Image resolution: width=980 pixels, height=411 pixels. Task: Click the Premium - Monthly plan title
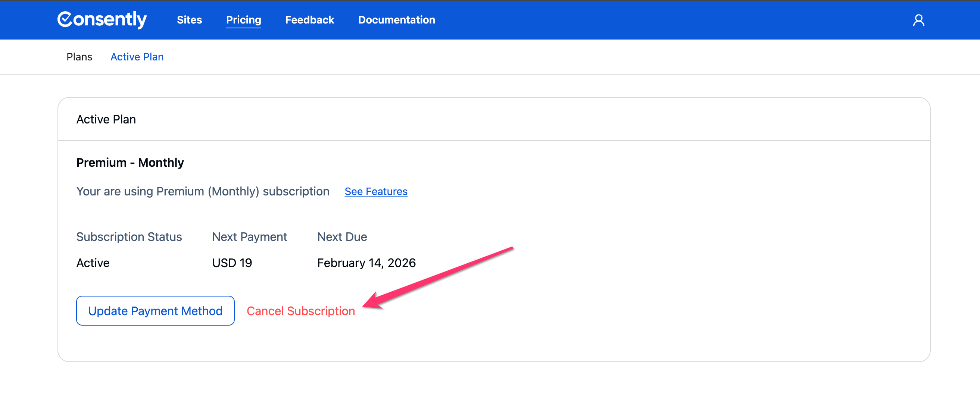tap(130, 163)
